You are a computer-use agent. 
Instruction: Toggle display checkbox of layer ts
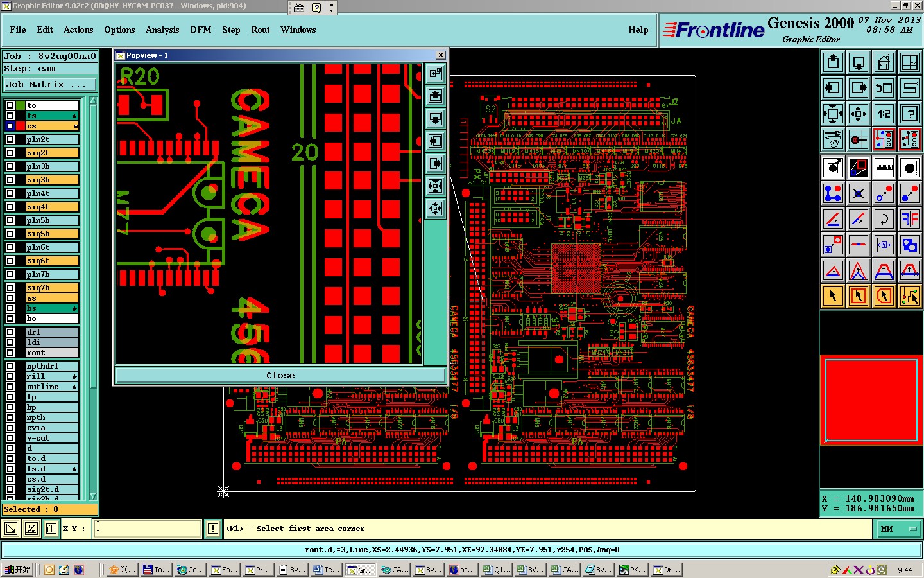[x=10, y=116]
